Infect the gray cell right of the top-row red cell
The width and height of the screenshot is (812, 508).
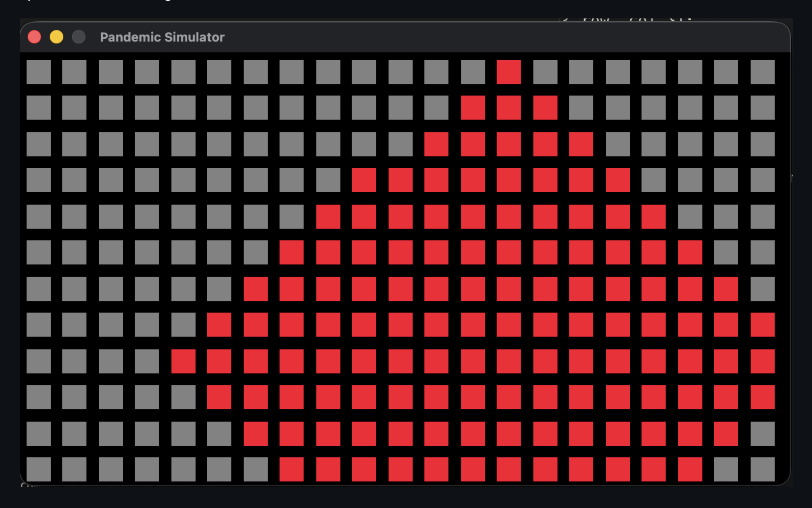(x=545, y=72)
